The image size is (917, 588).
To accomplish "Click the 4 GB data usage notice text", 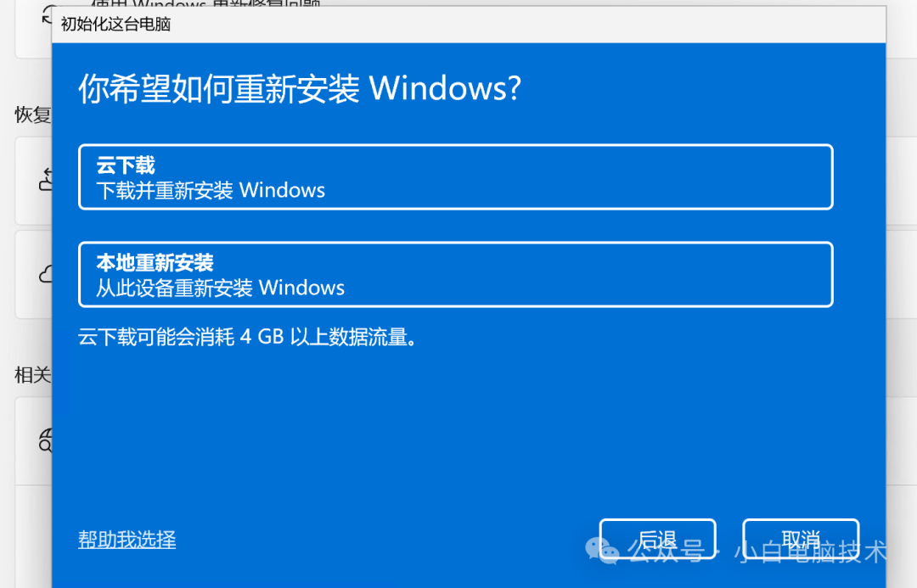I will coord(249,337).
